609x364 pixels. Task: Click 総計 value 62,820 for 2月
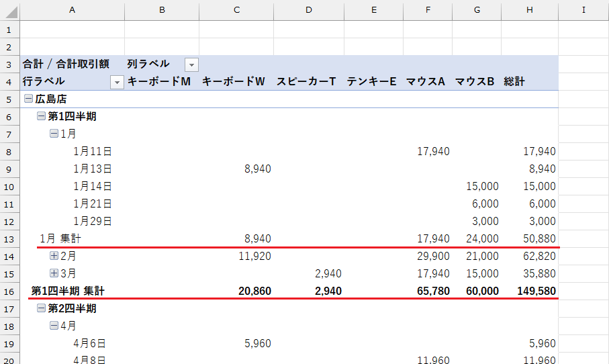[x=539, y=256]
